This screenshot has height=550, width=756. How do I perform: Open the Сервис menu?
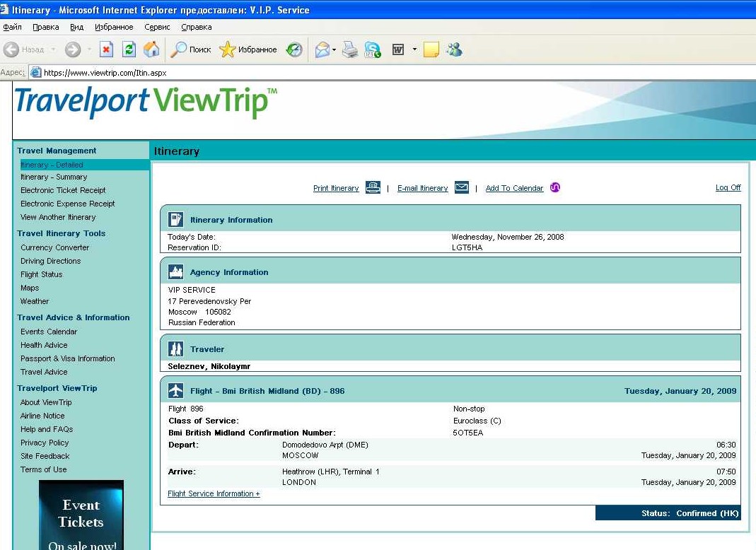point(157,27)
